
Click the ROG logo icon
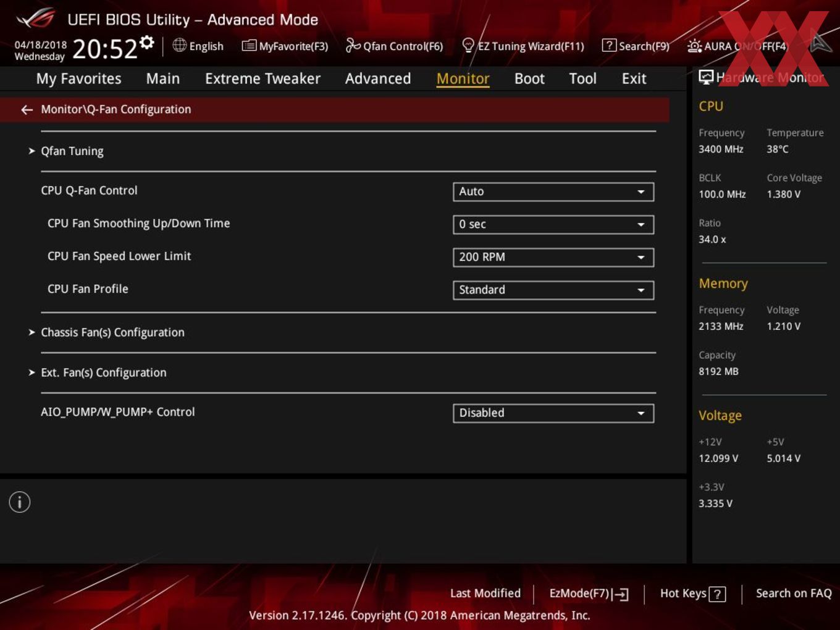coord(36,19)
